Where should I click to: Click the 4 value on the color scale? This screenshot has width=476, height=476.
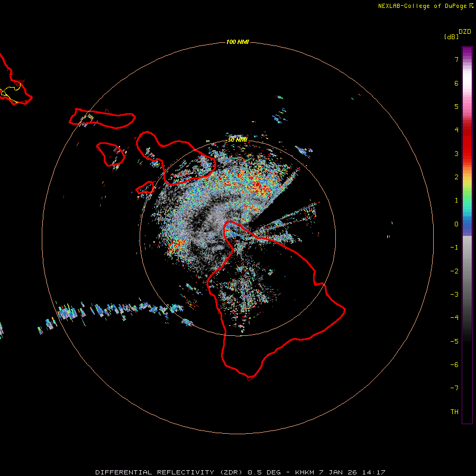pos(456,130)
